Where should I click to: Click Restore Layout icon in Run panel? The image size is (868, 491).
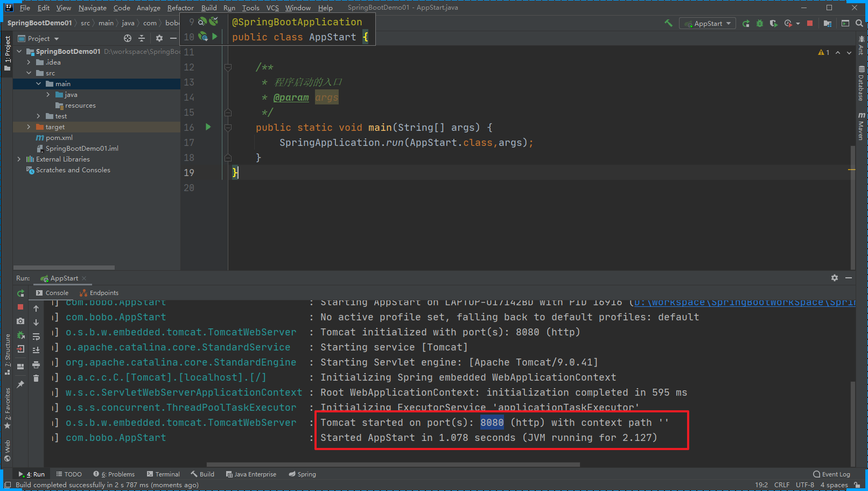20,367
